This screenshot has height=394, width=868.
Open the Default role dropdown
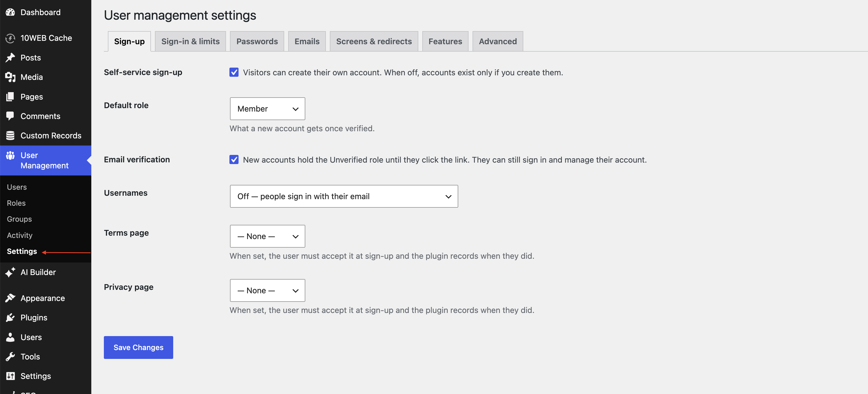[x=268, y=108]
